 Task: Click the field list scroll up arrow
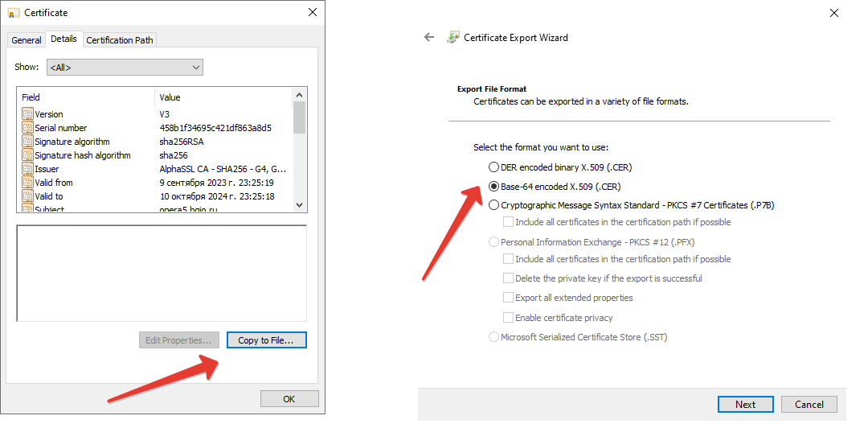[x=300, y=95]
